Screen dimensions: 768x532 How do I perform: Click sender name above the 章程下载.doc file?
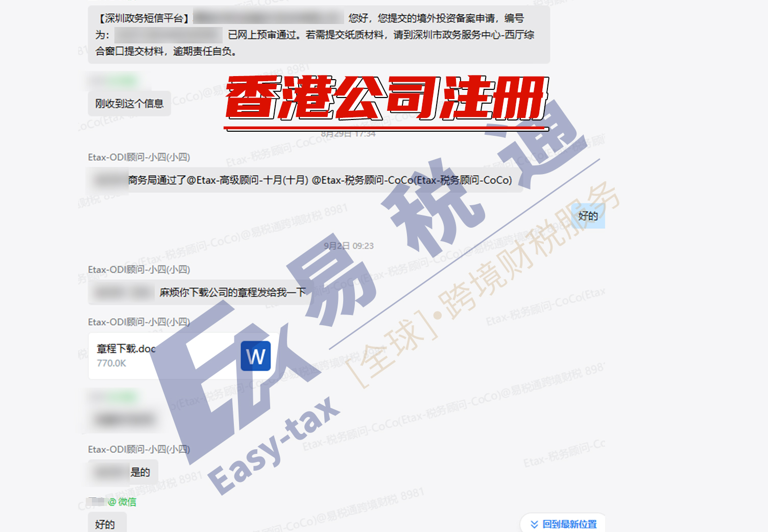[x=139, y=322]
